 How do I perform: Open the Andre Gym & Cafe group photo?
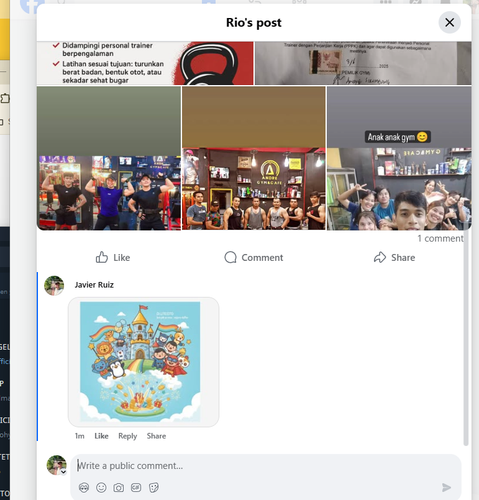pos(254,158)
